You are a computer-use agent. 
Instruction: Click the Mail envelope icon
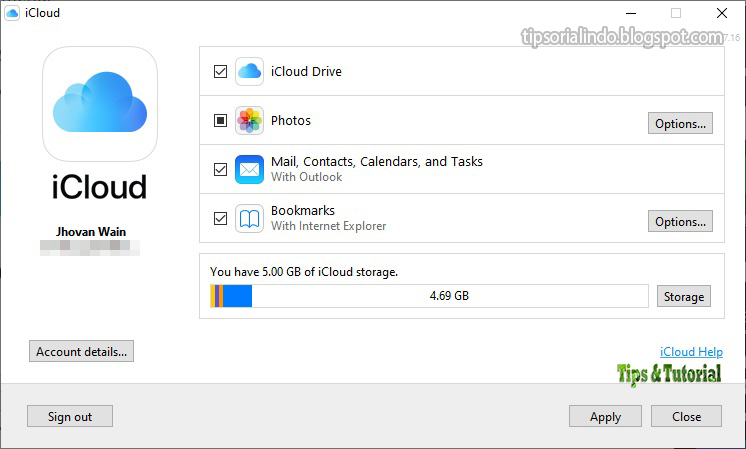[249, 169]
